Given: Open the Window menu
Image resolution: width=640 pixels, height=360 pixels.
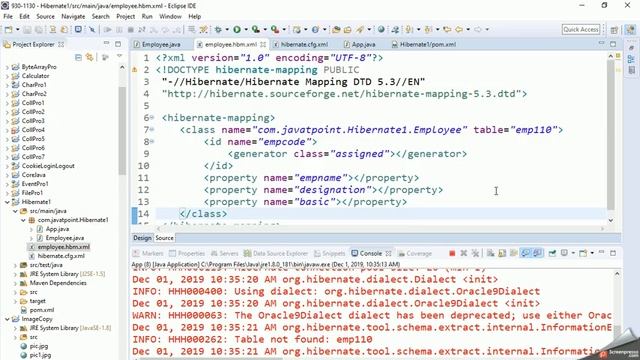Looking at the screenshot, I should tap(170, 16).
